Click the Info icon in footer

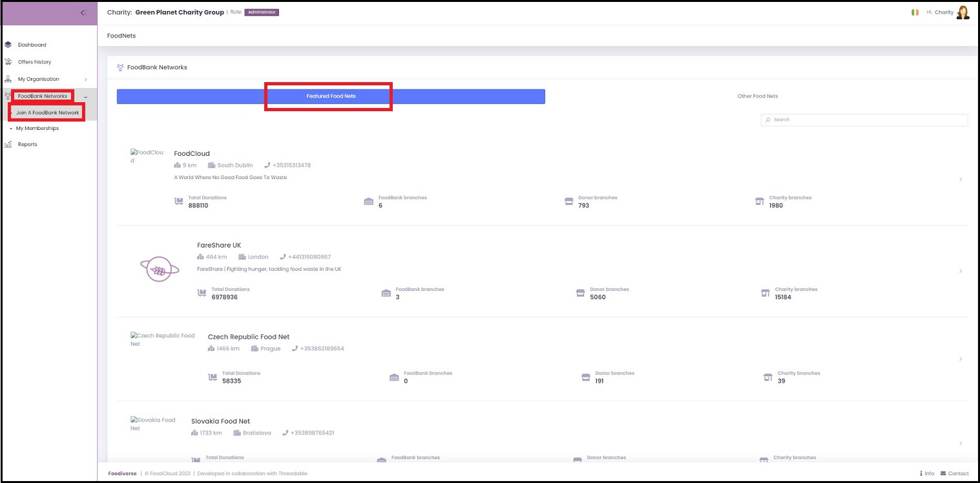coord(921,474)
